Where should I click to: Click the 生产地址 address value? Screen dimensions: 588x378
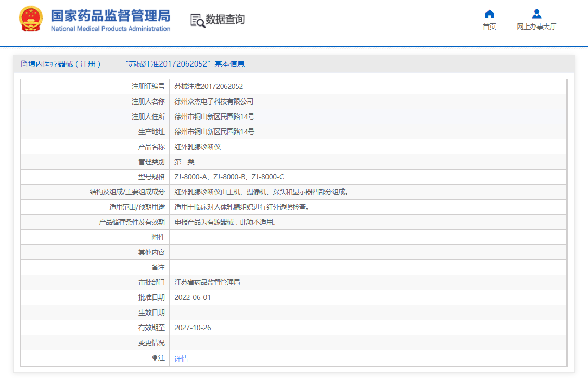point(214,132)
